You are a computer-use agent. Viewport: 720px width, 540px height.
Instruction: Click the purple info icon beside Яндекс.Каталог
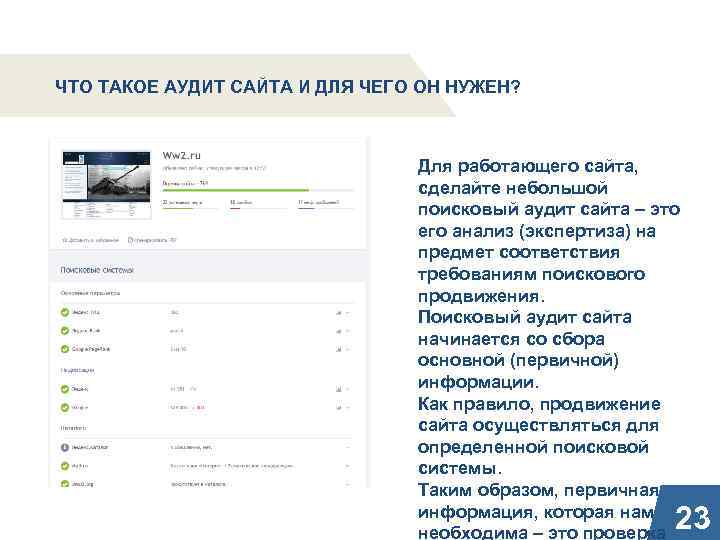click(65, 447)
